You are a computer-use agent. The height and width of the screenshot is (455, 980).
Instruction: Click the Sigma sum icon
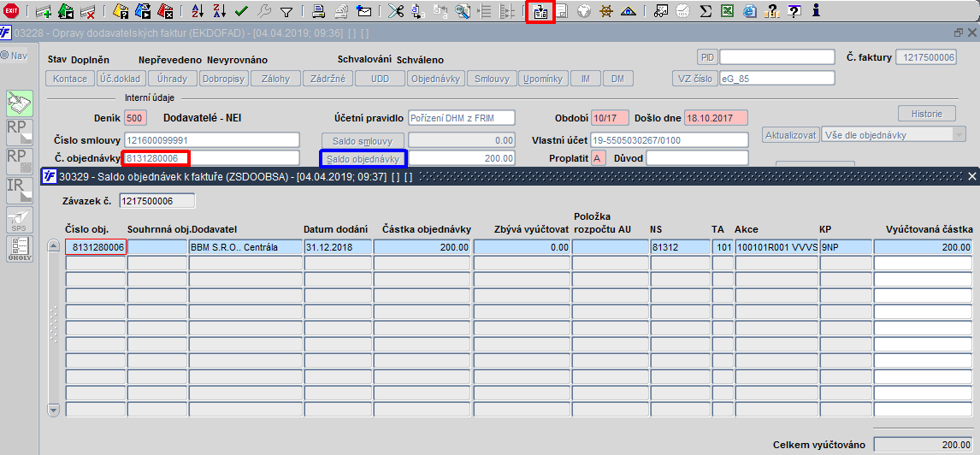[705, 10]
